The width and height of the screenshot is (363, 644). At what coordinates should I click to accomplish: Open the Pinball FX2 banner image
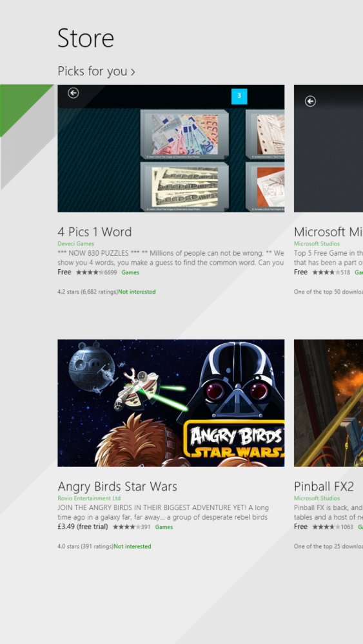(x=328, y=403)
